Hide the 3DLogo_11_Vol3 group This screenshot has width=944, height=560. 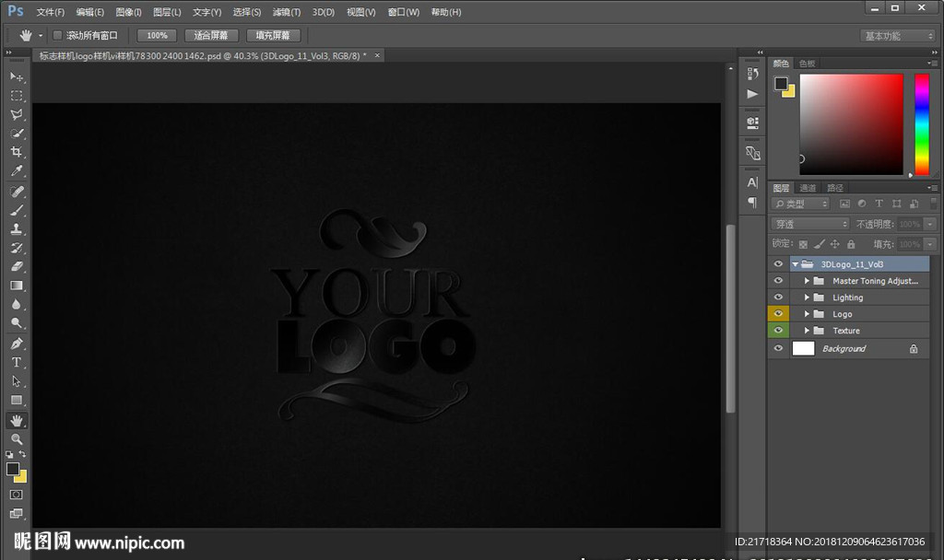coord(778,264)
